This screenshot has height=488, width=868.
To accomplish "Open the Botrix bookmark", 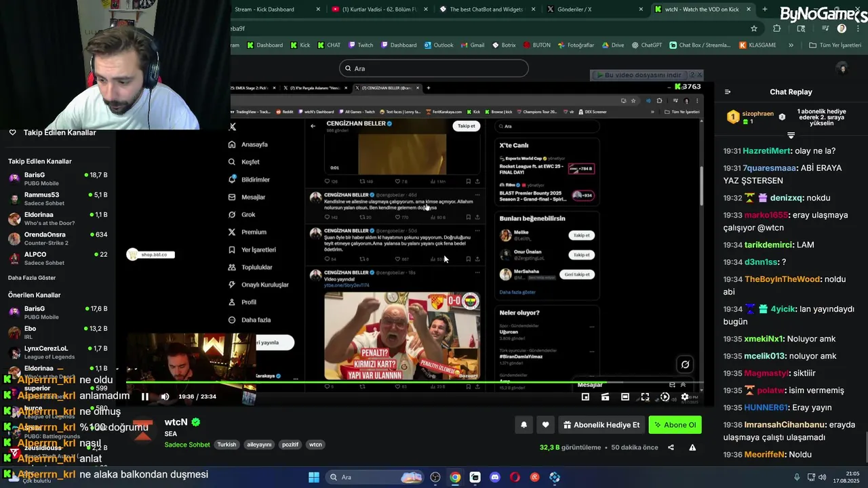I will point(503,45).
